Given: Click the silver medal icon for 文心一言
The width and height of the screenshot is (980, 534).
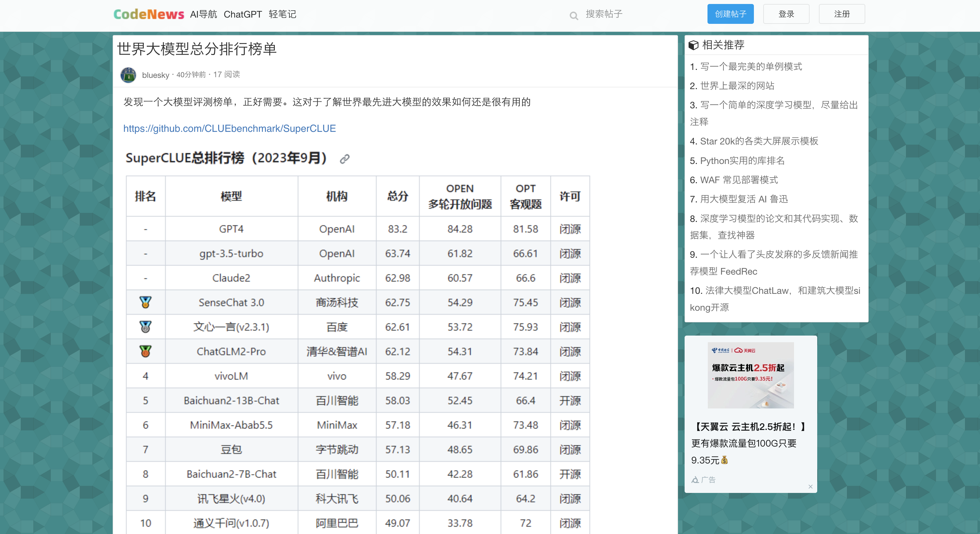Looking at the screenshot, I should [x=145, y=327].
